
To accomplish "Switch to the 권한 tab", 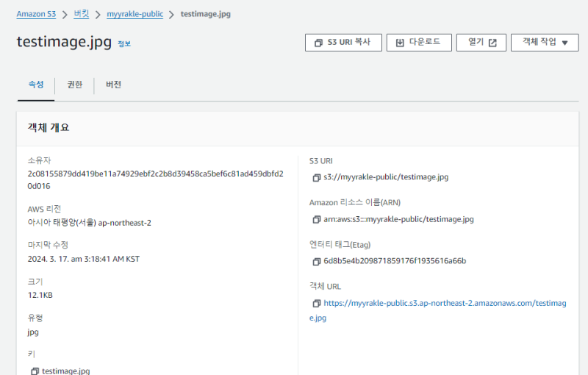I will click(x=75, y=85).
